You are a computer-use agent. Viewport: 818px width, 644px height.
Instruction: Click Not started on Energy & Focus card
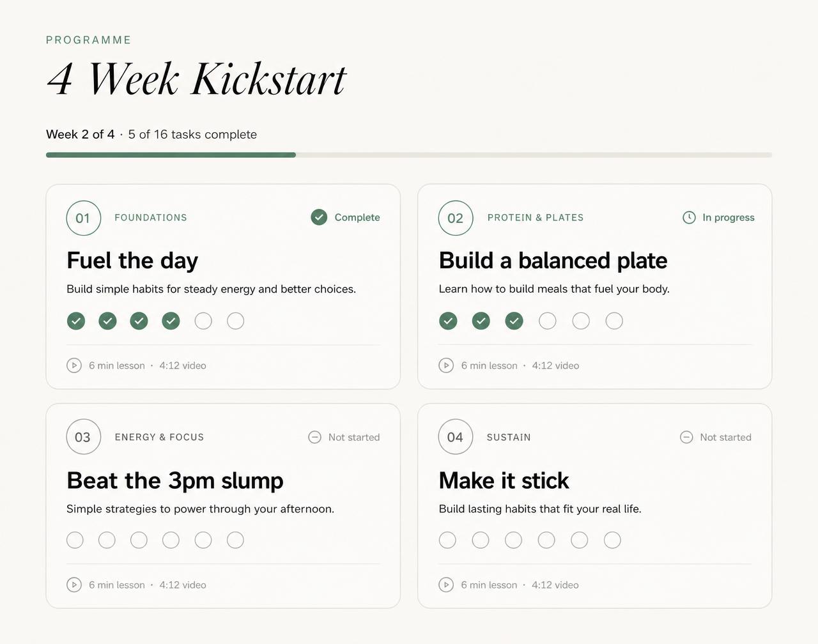coord(354,437)
